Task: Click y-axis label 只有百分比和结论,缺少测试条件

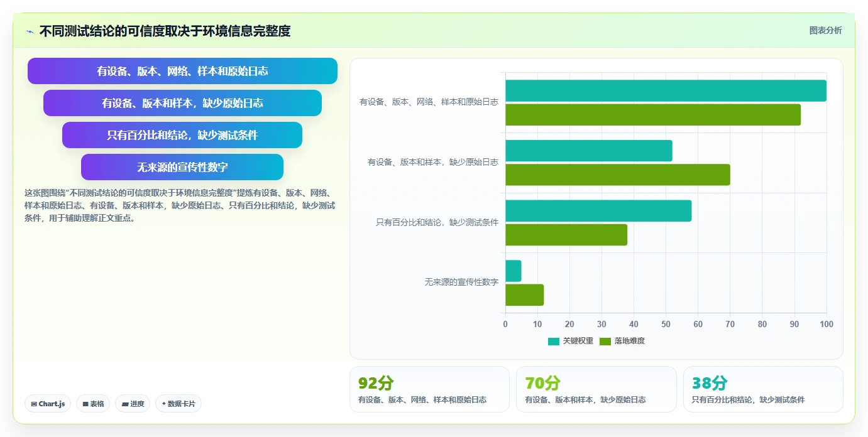Action: [x=437, y=222]
